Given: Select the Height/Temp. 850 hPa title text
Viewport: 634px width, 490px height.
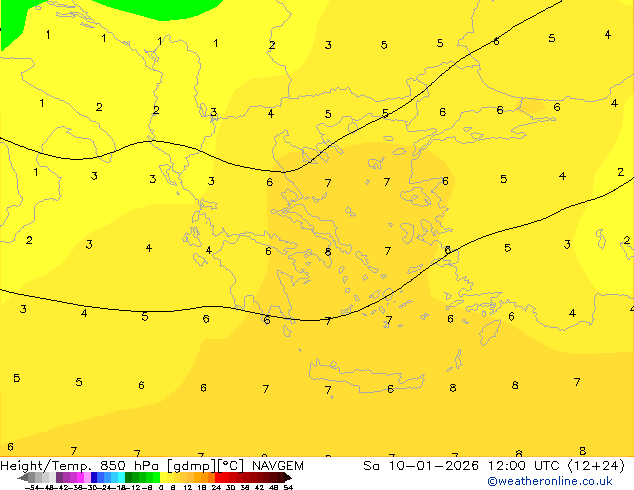Looking at the screenshot, I should 80,466.
